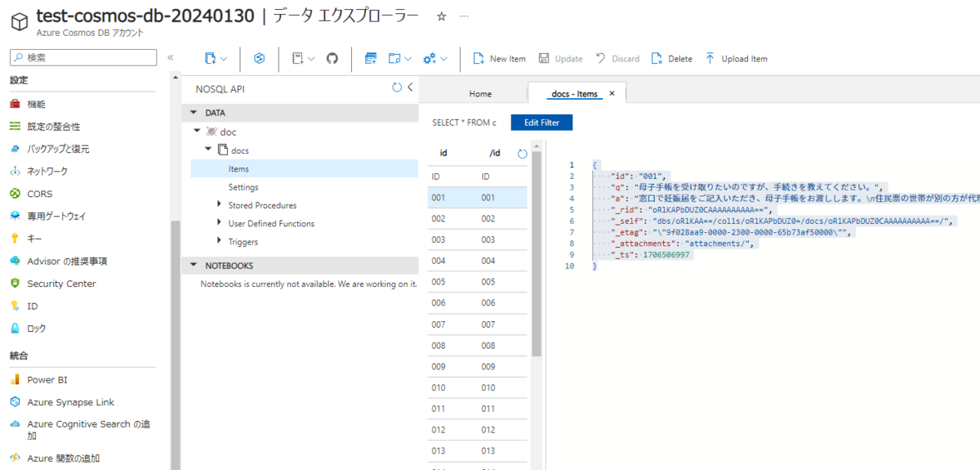Open the dropdown arrow next to gears icon
Viewport: 980px width, 470px height.
point(444,59)
